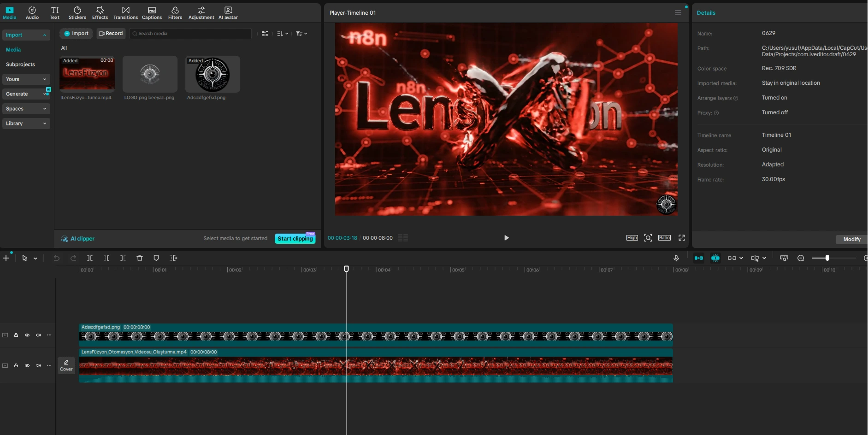Image resolution: width=868 pixels, height=435 pixels.
Task: Open the Audio tab
Action: 32,13
